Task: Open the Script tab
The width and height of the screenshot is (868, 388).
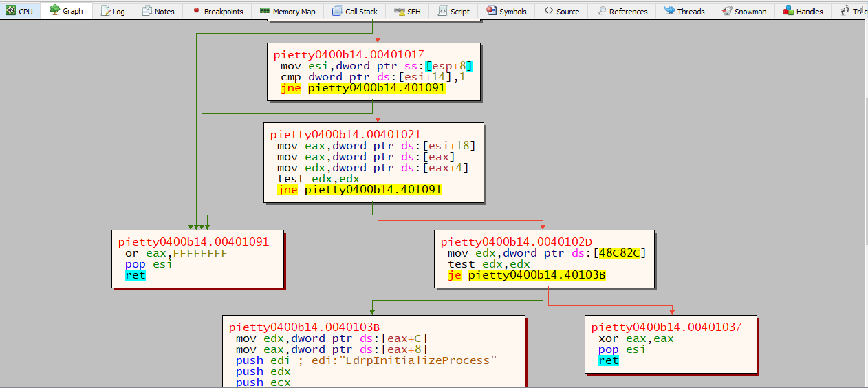Action: click(453, 11)
